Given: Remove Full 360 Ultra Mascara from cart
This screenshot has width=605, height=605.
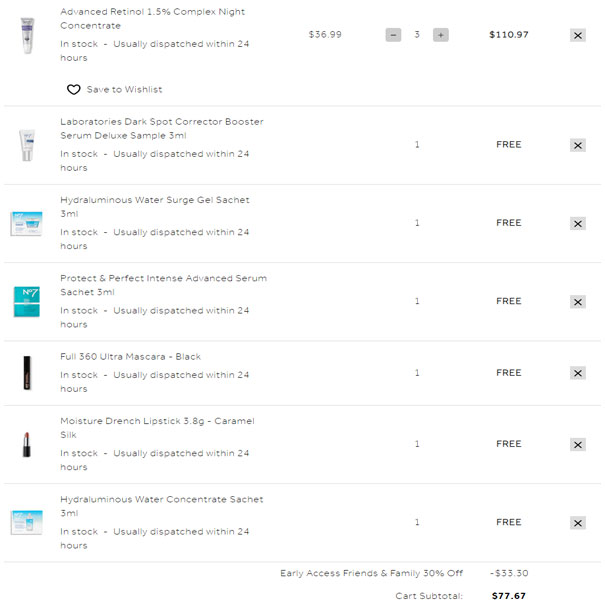Looking at the screenshot, I should pos(578,373).
